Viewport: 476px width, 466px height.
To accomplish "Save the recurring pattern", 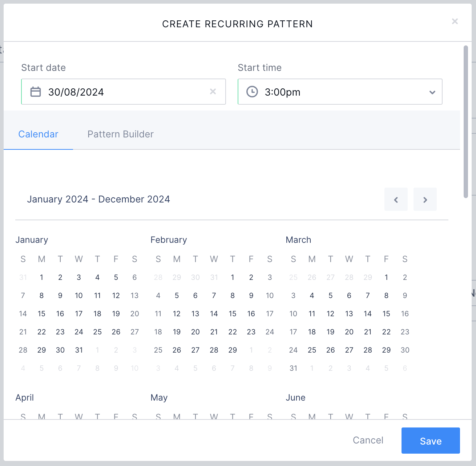I will click(x=431, y=441).
